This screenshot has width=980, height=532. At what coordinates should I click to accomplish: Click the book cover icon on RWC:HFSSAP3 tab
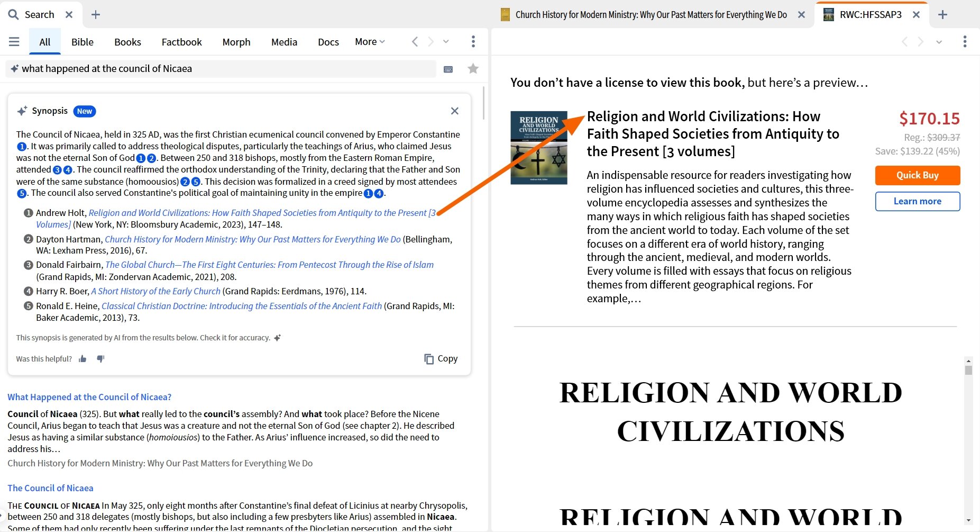[829, 14]
